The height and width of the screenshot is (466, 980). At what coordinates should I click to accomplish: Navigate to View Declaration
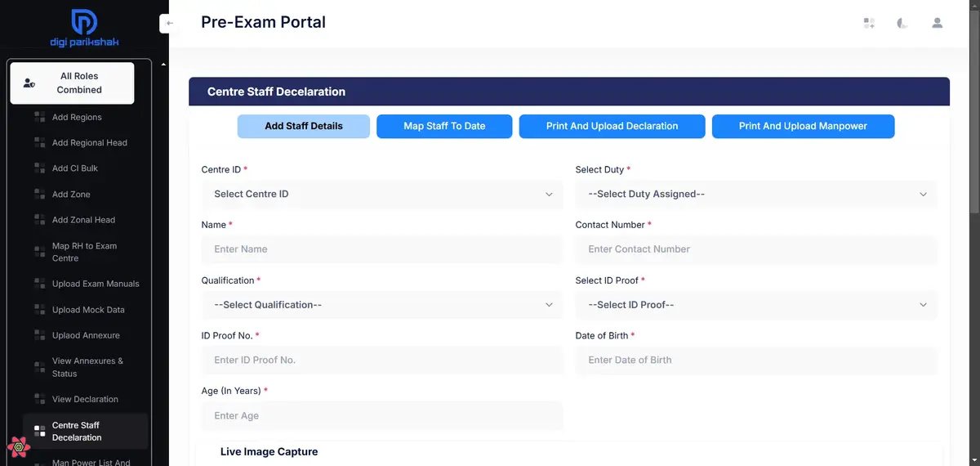86,399
